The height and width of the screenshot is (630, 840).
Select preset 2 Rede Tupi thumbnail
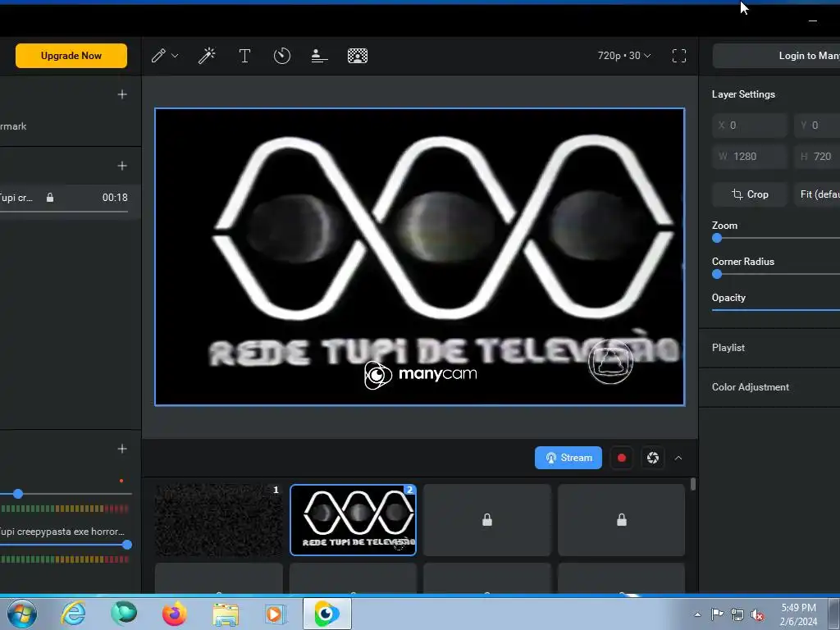(353, 519)
